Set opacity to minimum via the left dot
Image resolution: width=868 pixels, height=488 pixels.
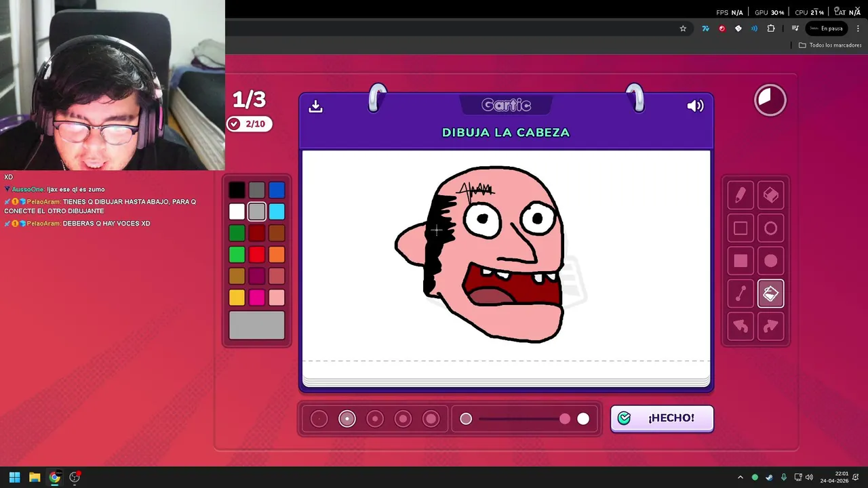[466, 419]
